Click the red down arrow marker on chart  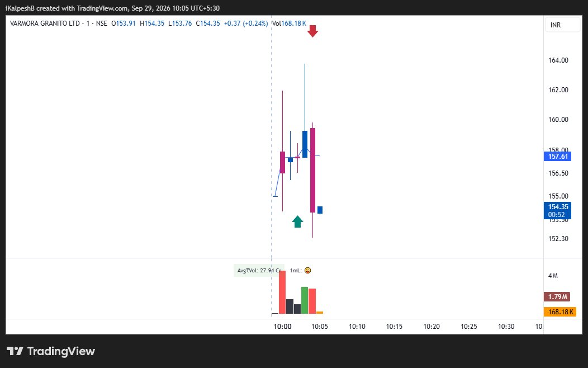(312, 31)
